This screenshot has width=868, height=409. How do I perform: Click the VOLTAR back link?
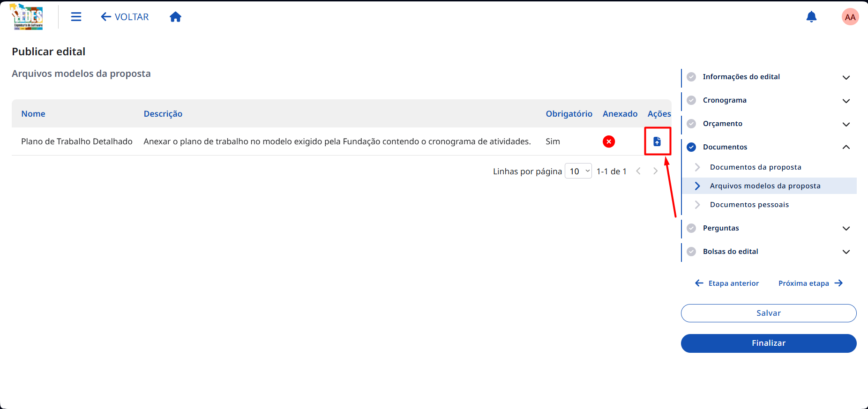(125, 17)
